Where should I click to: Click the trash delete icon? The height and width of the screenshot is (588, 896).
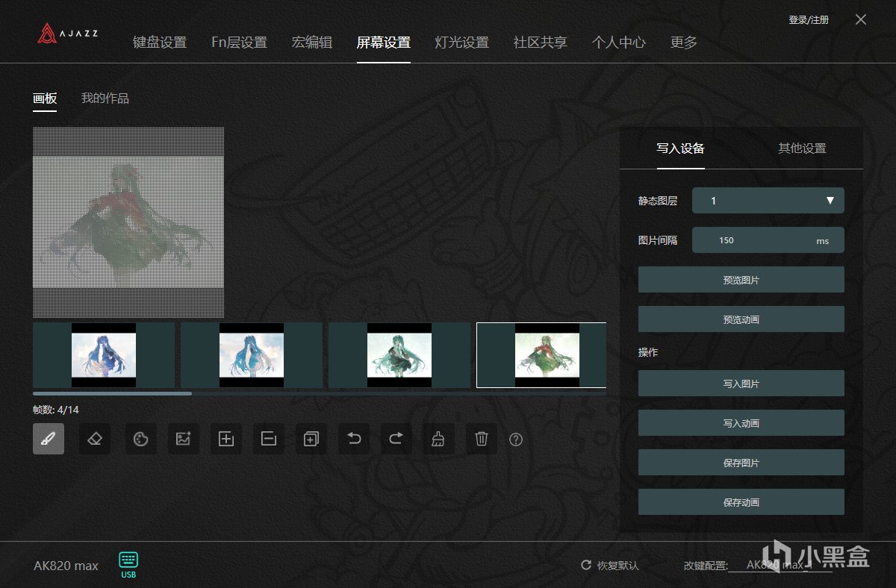[x=482, y=439]
